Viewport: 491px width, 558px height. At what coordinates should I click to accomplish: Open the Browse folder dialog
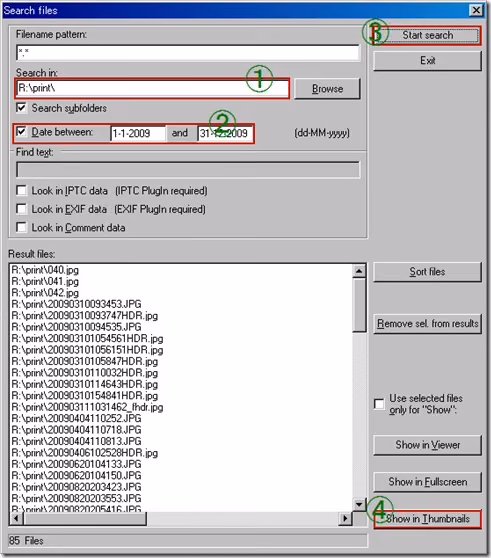click(x=327, y=89)
